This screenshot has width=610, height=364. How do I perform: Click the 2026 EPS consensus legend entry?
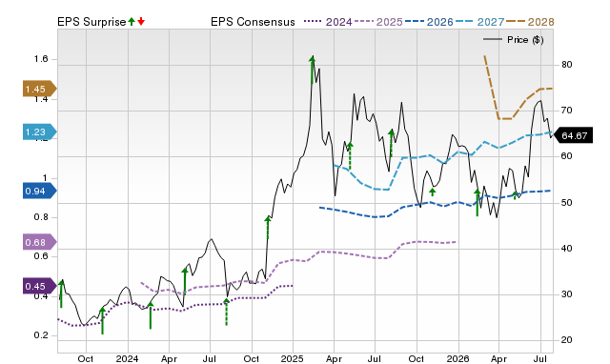(x=429, y=22)
